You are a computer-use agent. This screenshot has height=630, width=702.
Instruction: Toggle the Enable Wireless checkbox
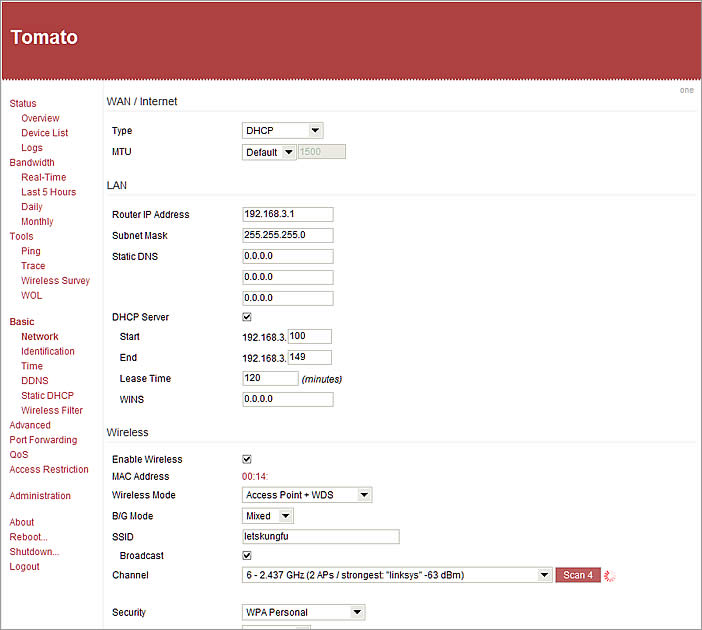247,459
